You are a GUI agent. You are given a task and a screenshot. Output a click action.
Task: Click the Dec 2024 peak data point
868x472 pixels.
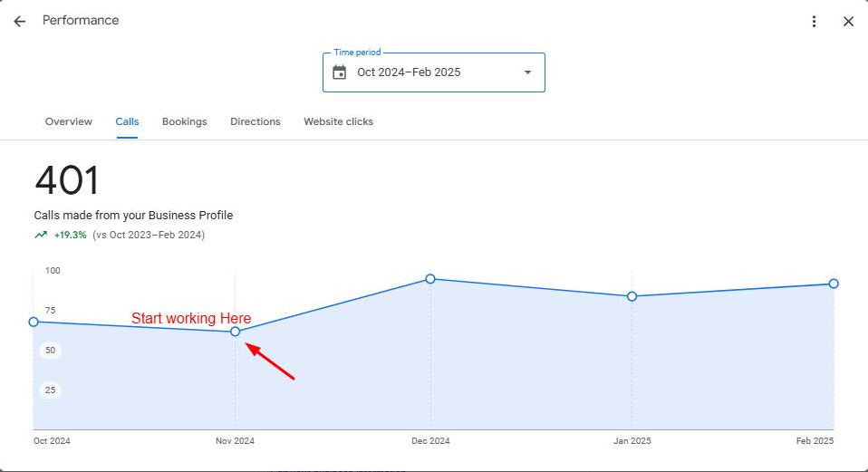click(430, 279)
